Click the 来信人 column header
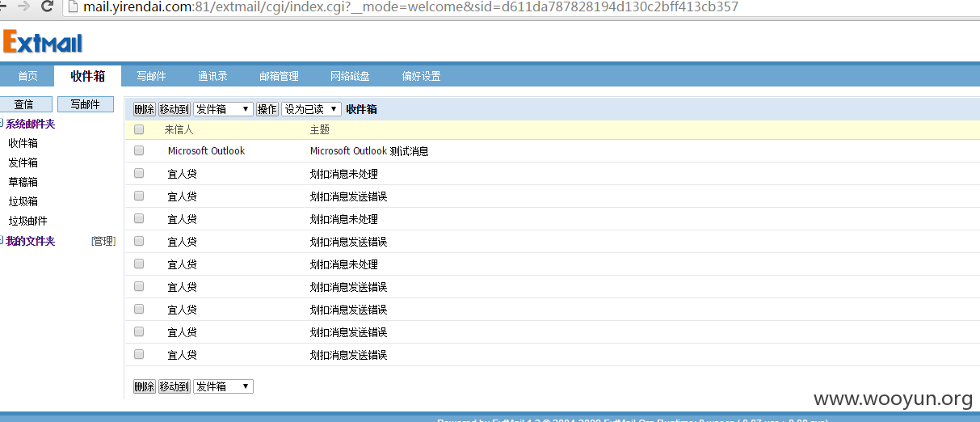The image size is (980, 422). coord(179,129)
